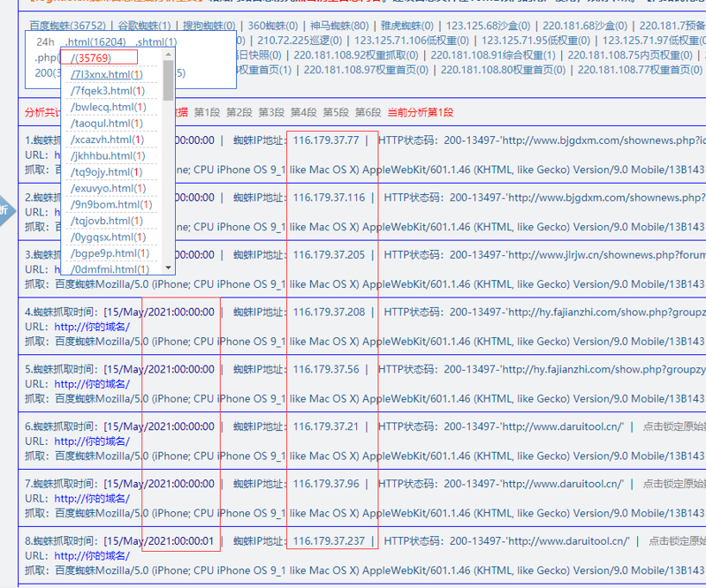Click the blue arrow tab on left edge
Image resolution: width=706 pixels, height=588 pixels.
point(7,210)
